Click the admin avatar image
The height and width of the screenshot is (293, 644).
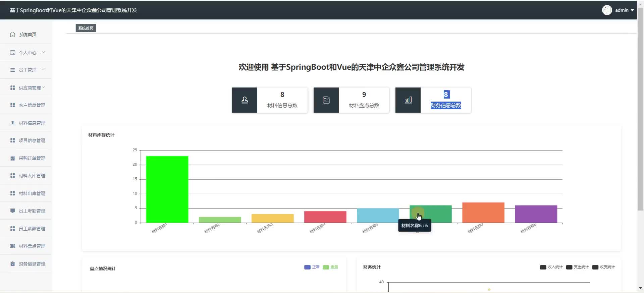pos(607,10)
